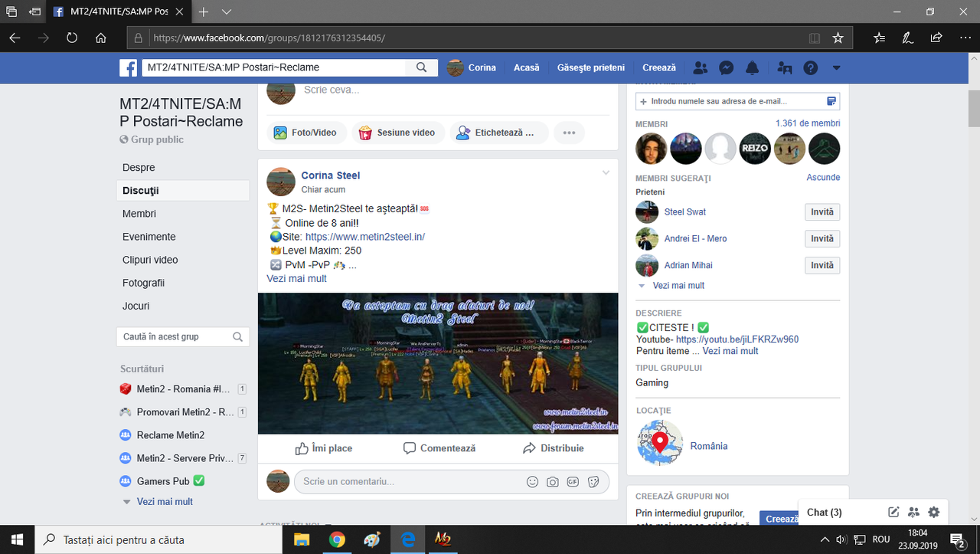Open a new browser tab

204,12
